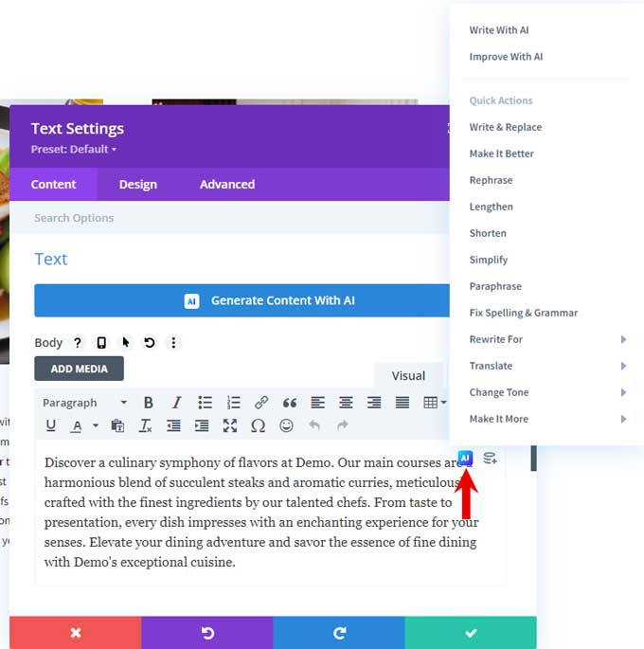The width and height of the screenshot is (644, 649).
Task: Expand the Change Tone submenu
Action: [547, 392]
